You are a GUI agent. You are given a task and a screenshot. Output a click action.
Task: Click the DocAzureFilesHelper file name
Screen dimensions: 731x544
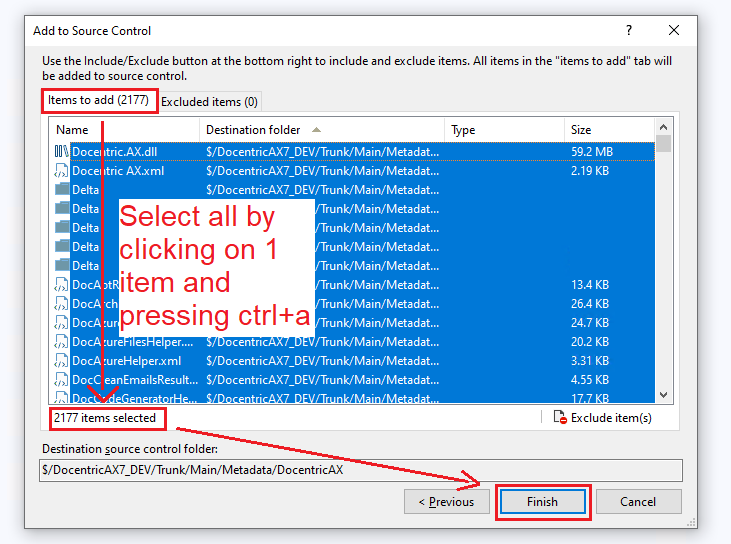132,342
